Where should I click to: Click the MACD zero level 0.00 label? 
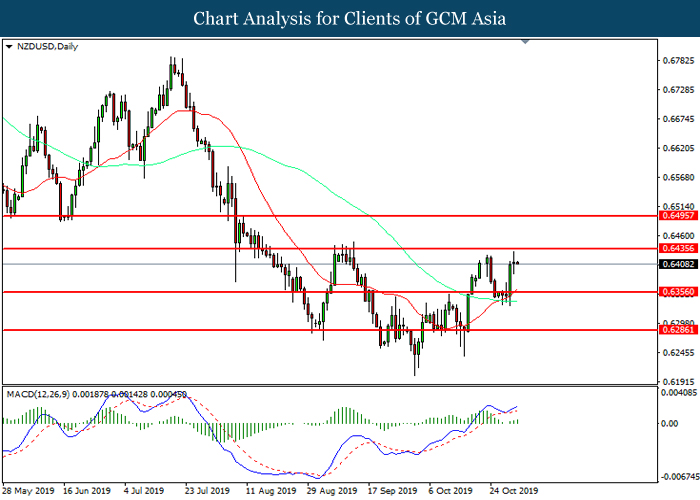point(669,423)
